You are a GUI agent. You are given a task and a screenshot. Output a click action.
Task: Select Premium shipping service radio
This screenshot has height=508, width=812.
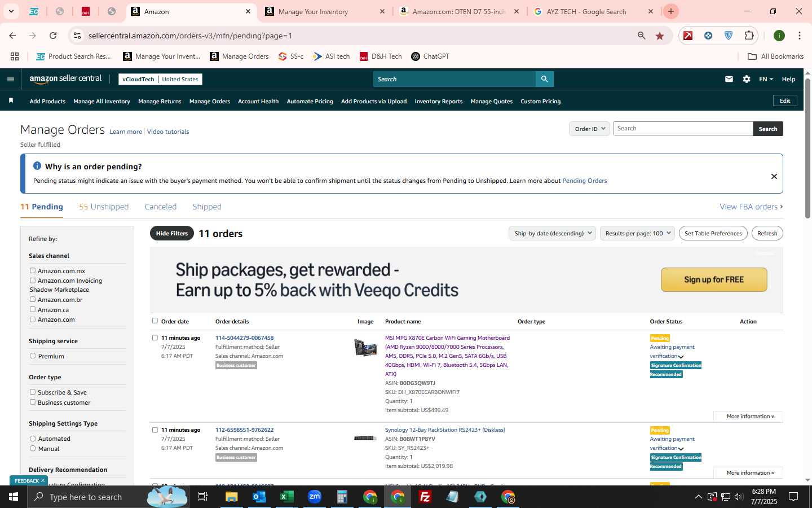point(33,356)
